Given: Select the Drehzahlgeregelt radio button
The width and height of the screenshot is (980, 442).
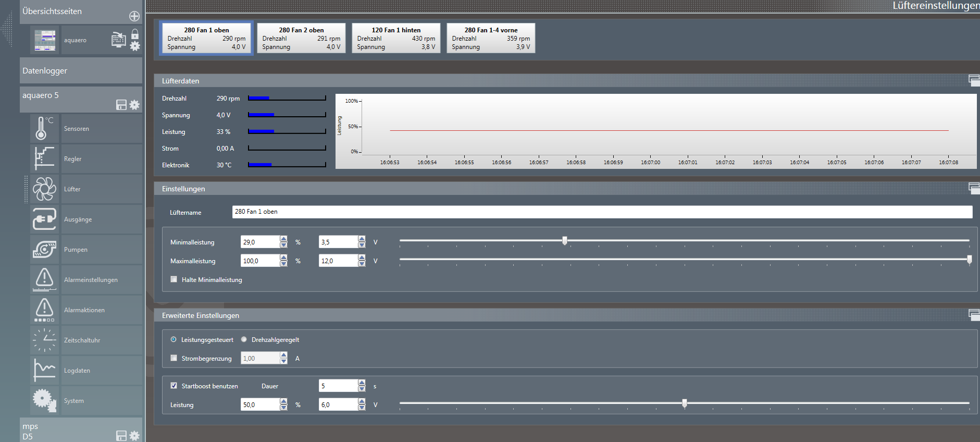Looking at the screenshot, I should pos(244,339).
